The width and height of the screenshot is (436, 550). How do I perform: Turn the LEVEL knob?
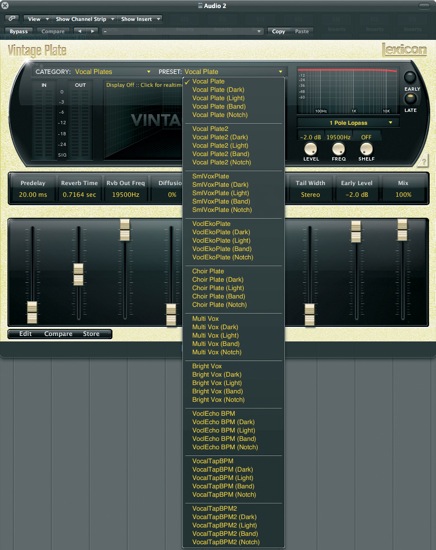pyautogui.click(x=310, y=149)
